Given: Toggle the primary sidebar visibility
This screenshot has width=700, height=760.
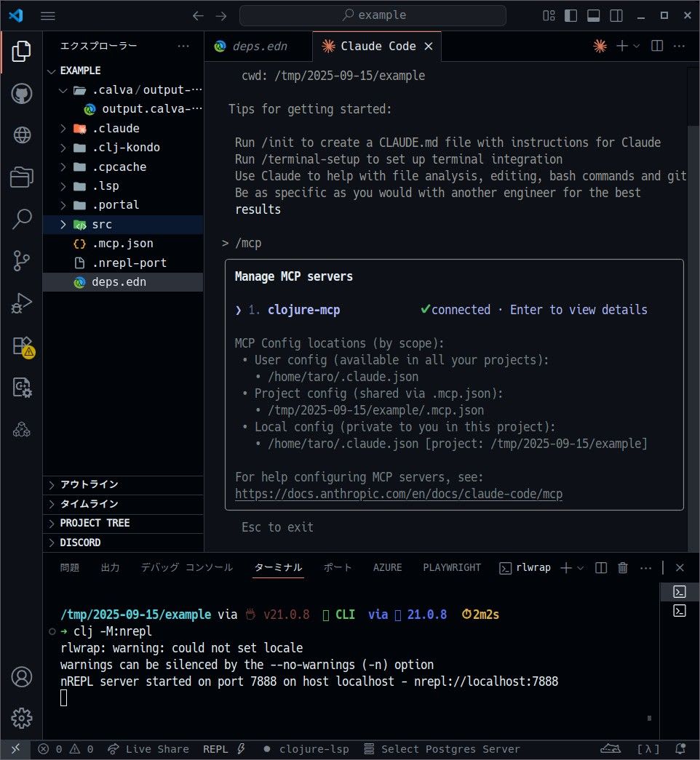Looking at the screenshot, I should [x=571, y=15].
